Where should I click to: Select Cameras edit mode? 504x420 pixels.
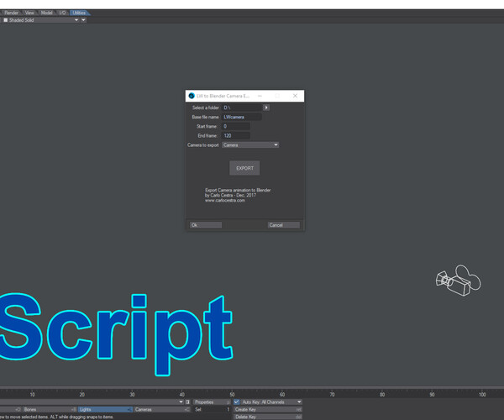162,409
